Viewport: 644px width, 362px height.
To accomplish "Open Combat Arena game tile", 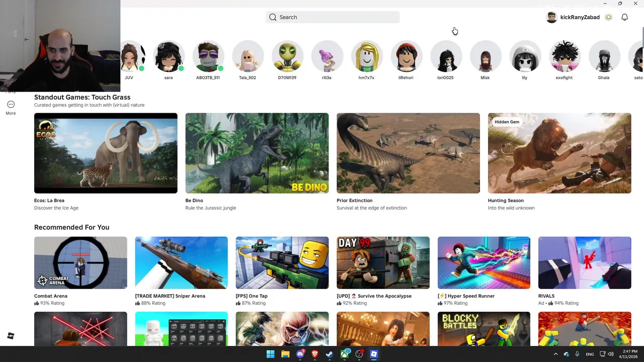I will tap(80, 262).
